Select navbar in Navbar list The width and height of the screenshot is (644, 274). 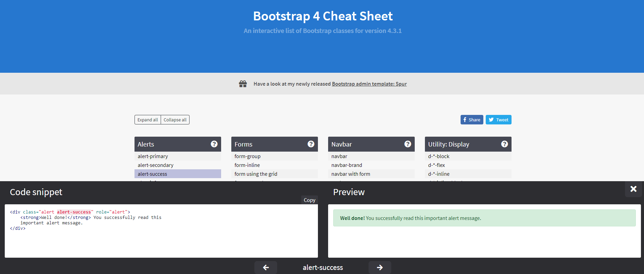[x=371, y=156]
